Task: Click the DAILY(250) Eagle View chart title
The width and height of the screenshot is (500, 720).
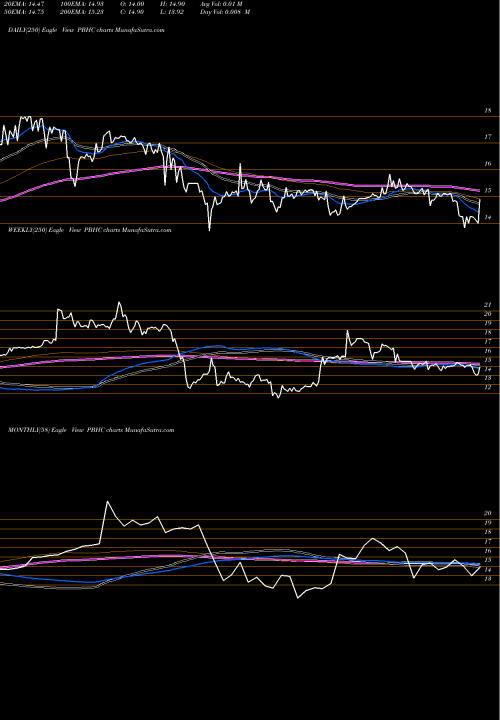Action: [x=86, y=30]
